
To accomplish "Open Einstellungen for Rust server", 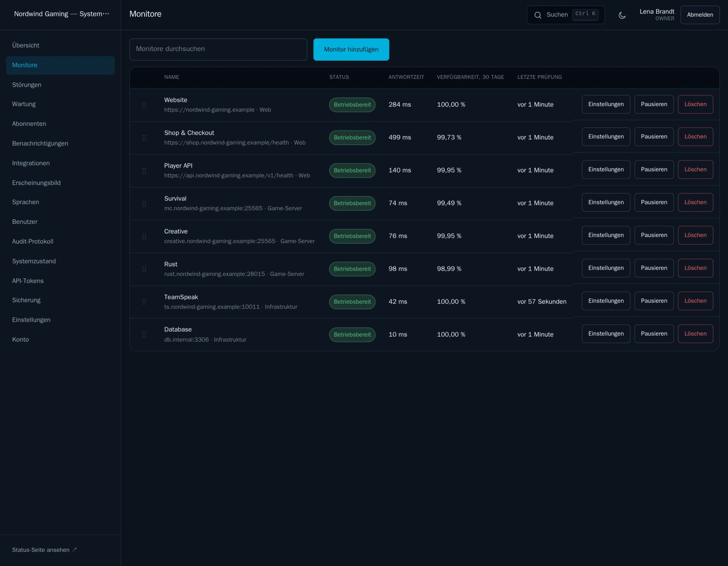I will [x=606, y=268].
